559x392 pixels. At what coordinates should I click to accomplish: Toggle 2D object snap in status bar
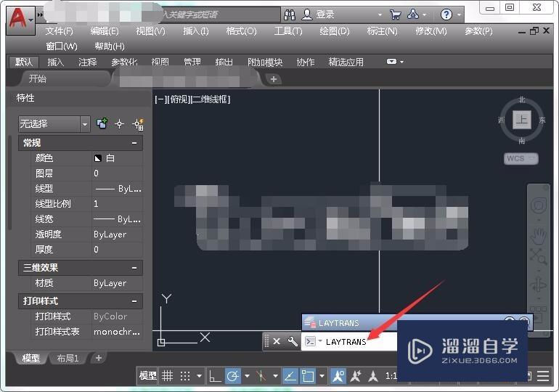tap(307, 376)
